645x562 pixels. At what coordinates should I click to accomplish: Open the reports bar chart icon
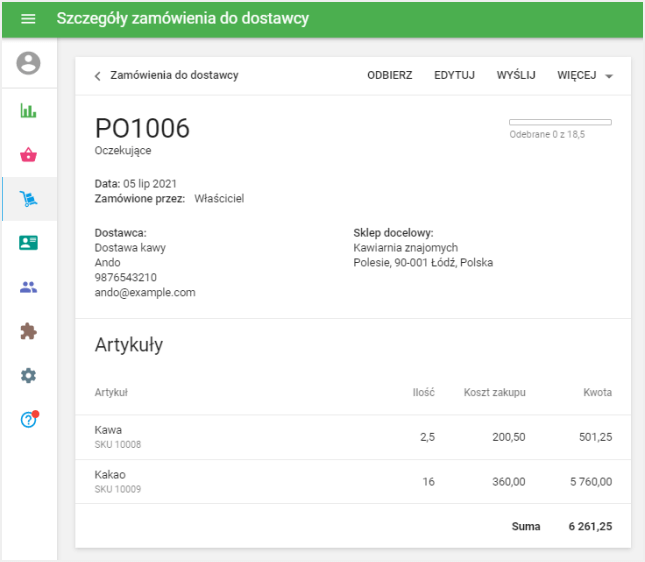28,110
